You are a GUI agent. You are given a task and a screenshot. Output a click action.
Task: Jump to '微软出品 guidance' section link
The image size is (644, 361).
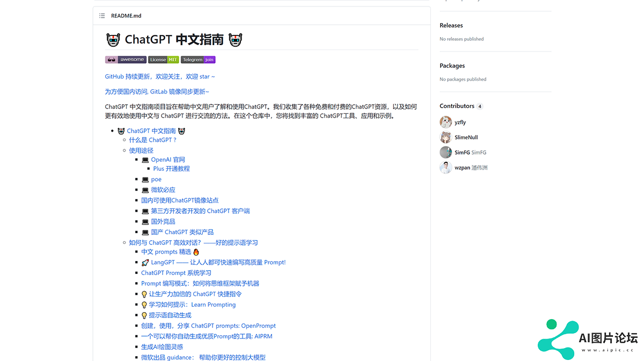(x=203, y=357)
